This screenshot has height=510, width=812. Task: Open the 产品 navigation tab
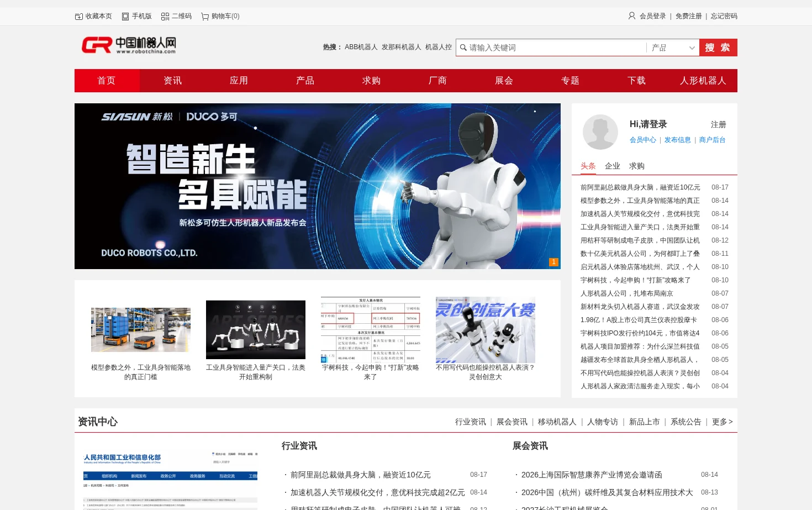coord(305,81)
